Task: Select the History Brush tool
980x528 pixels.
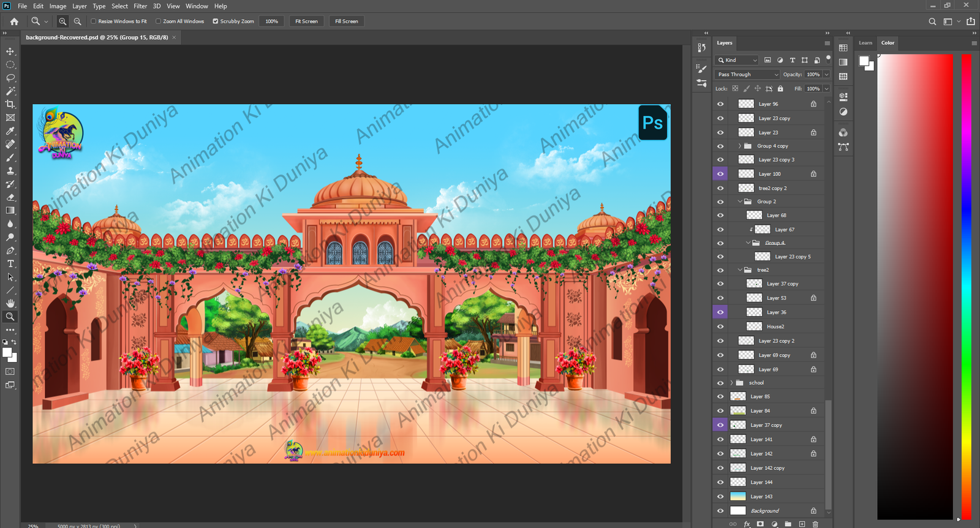Action: pyautogui.click(x=10, y=184)
